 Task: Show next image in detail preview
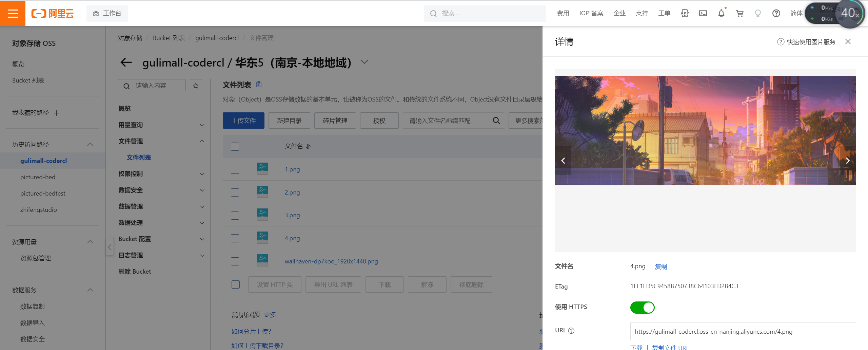click(x=848, y=161)
